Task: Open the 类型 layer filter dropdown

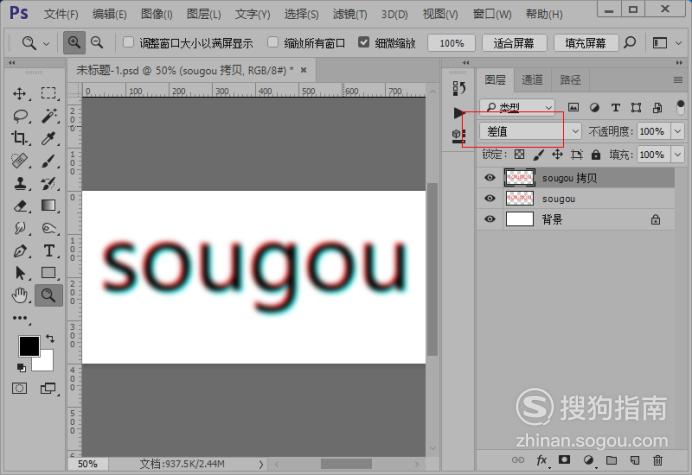Action: pos(517,107)
